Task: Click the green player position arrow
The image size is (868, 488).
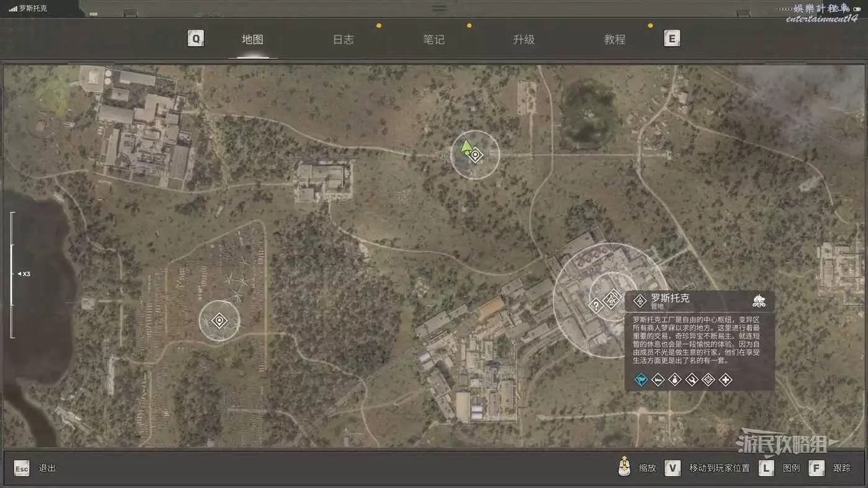Action: click(x=466, y=148)
